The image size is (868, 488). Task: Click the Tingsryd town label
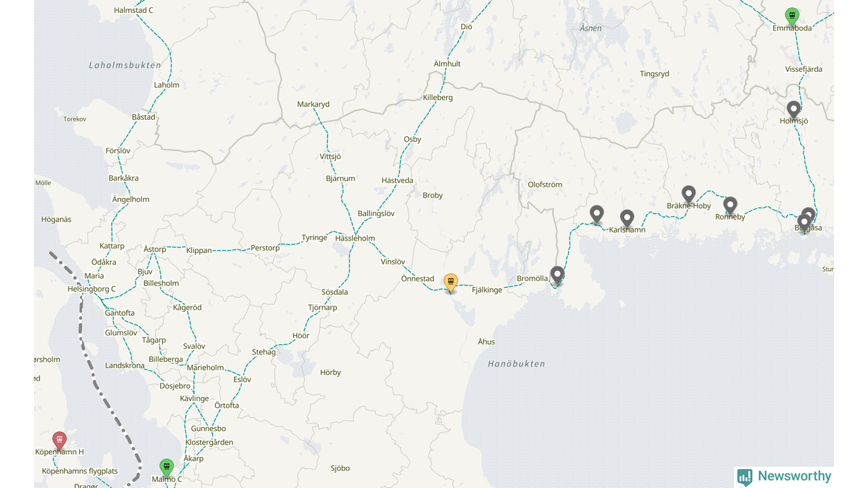coord(654,74)
